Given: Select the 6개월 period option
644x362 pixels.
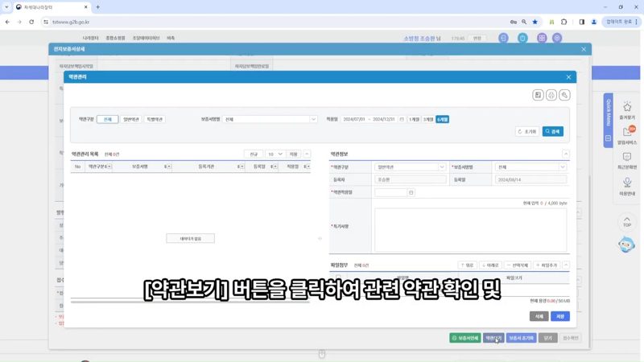Looking at the screenshot, I should click(x=442, y=119).
